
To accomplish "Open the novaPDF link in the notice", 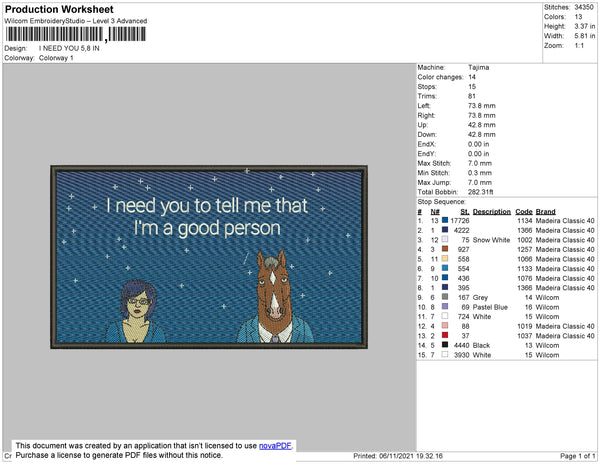I will click(275, 446).
